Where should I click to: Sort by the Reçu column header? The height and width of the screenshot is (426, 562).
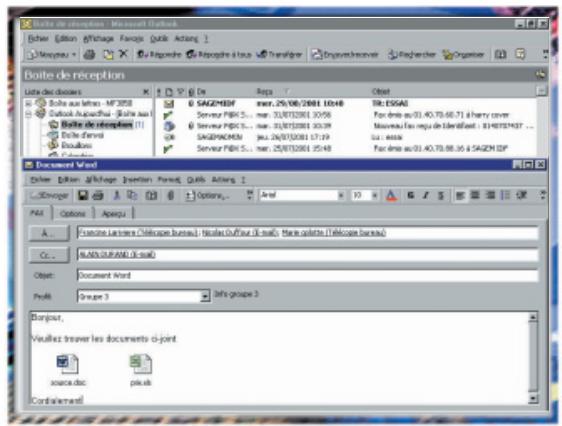tap(265, 92)
